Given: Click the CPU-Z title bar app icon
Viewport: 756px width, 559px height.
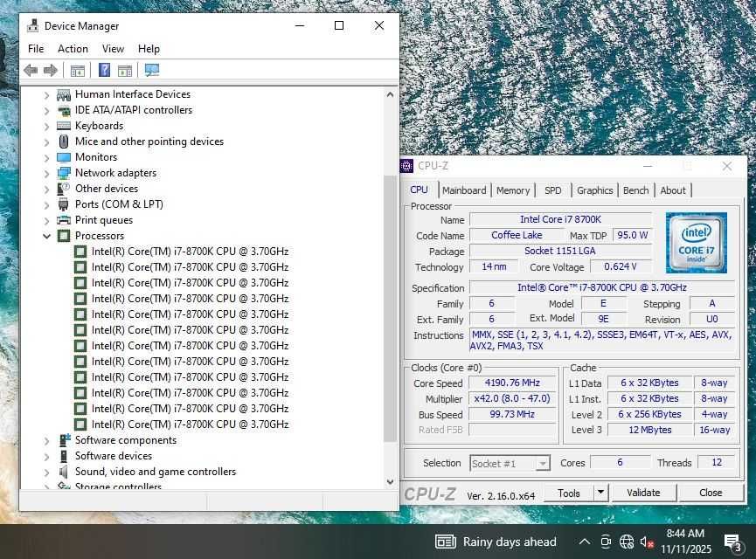Looking at the screenshot, I should tap(407, 166).
